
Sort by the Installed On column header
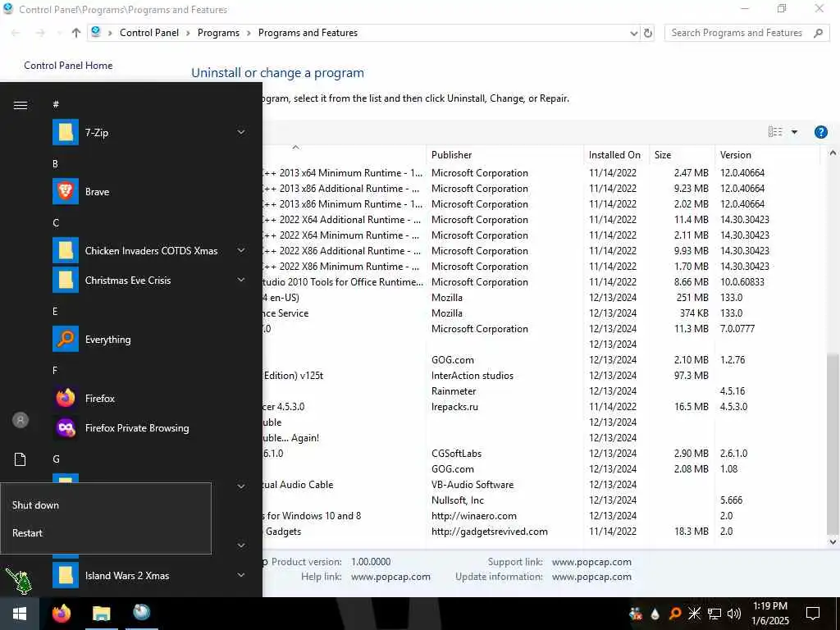coord(616,155)
